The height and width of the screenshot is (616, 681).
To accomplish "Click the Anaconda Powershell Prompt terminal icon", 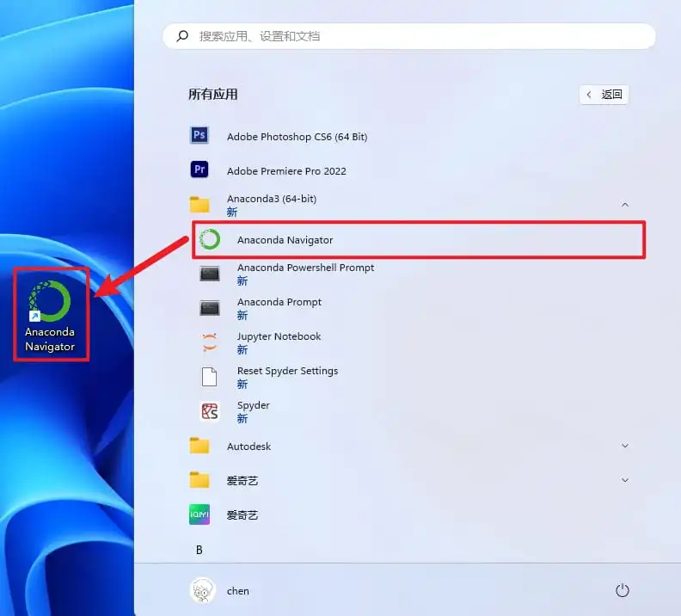I will pos(210,274).
